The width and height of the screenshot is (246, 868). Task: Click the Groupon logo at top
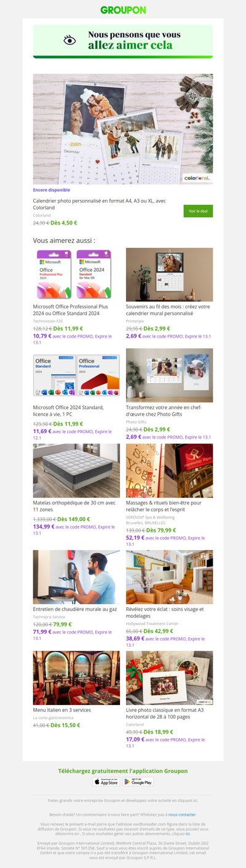(x=123, y=10)
